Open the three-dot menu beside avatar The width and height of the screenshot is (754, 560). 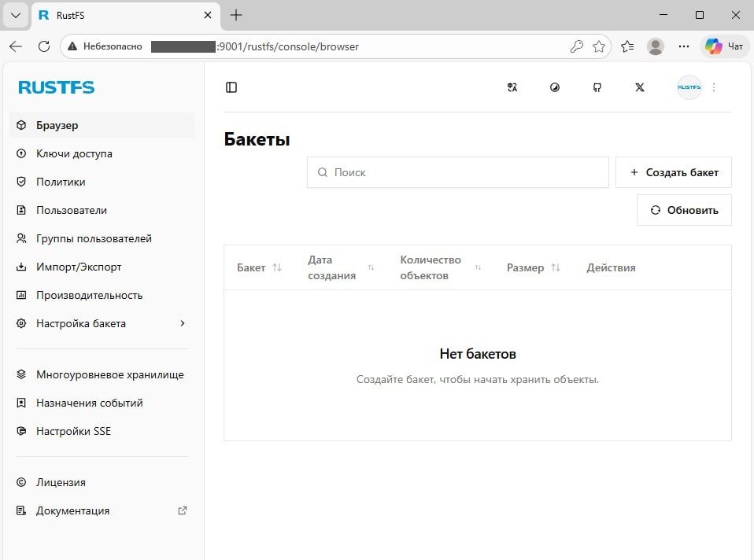click(x=714, y=87)
